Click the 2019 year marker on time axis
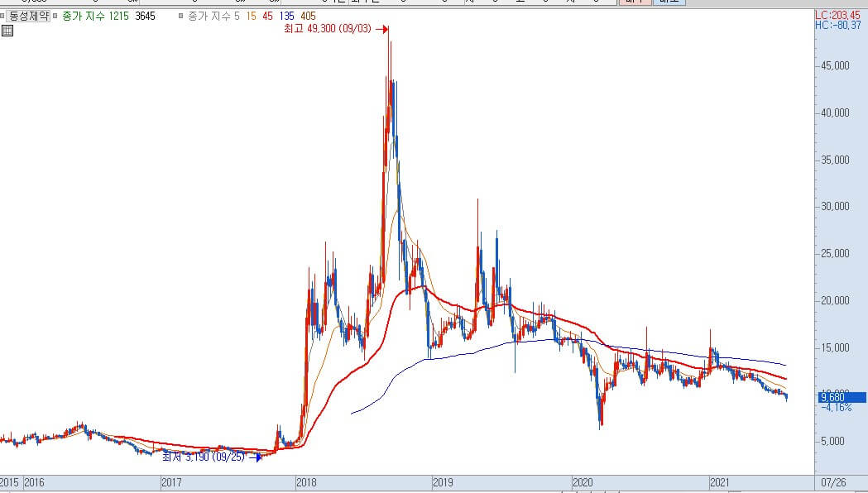Viewport: 868px width, 493px height. pyautogui.click(x=443, y=482)
